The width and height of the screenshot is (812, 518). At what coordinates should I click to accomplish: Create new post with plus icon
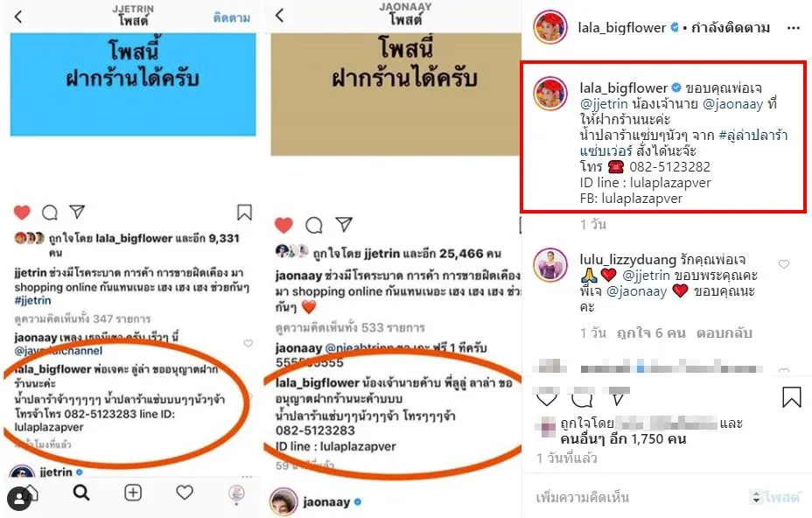coord(133,493)
